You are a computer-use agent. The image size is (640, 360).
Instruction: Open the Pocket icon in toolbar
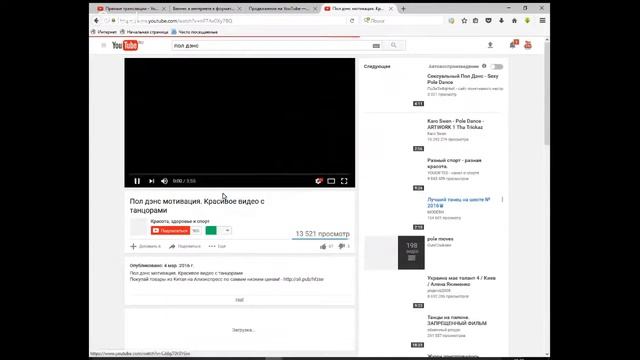point(488,21)
